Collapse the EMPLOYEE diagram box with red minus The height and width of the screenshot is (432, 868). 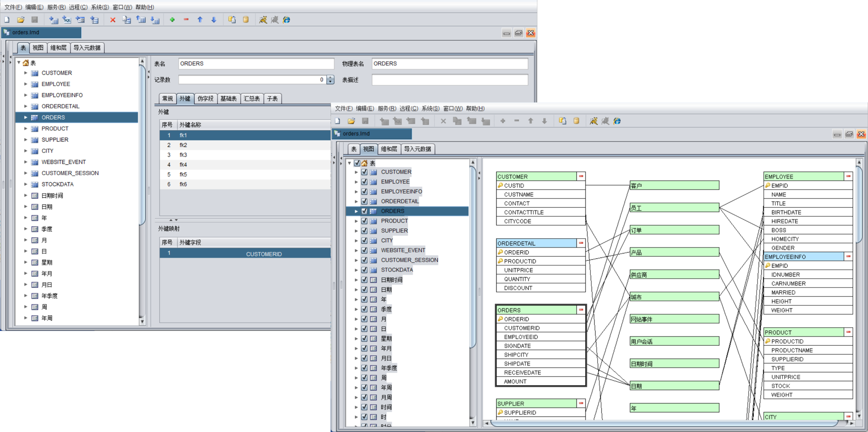(848, 176)
